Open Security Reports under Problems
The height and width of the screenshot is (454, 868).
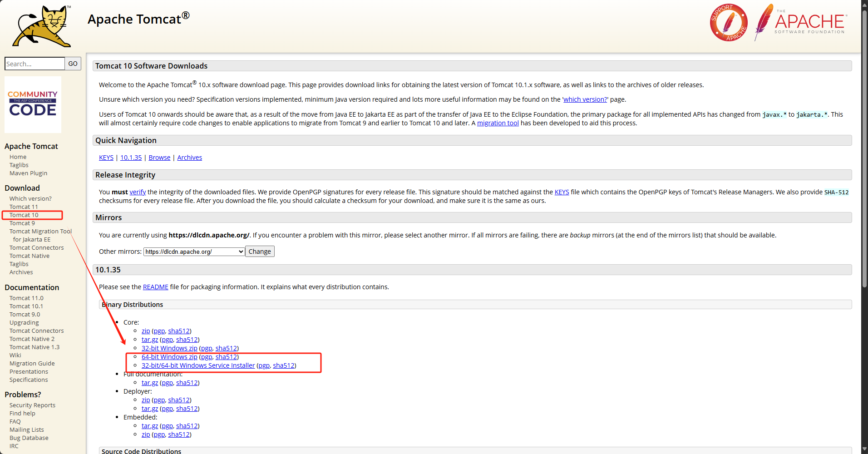click(32, 405)
